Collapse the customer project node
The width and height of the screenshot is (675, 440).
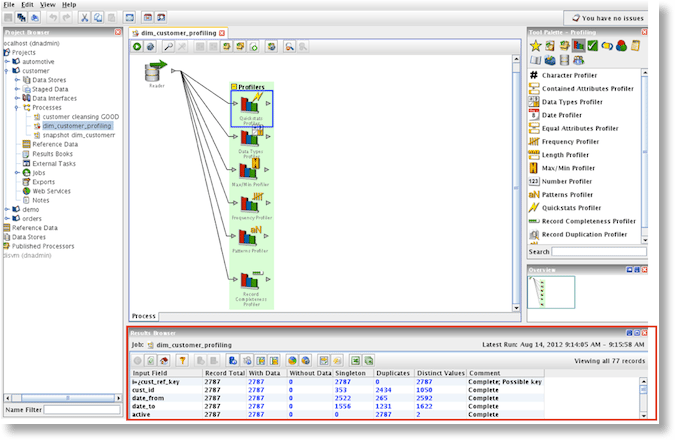[7, 71]
